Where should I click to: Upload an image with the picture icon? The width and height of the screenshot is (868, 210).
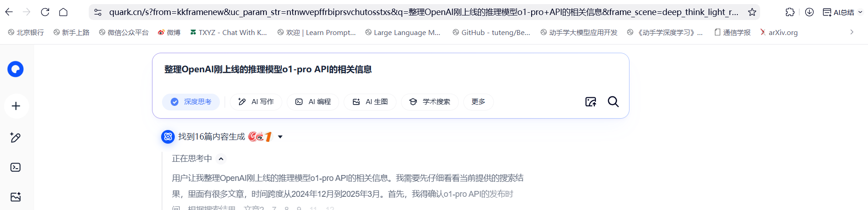(590, 102)
